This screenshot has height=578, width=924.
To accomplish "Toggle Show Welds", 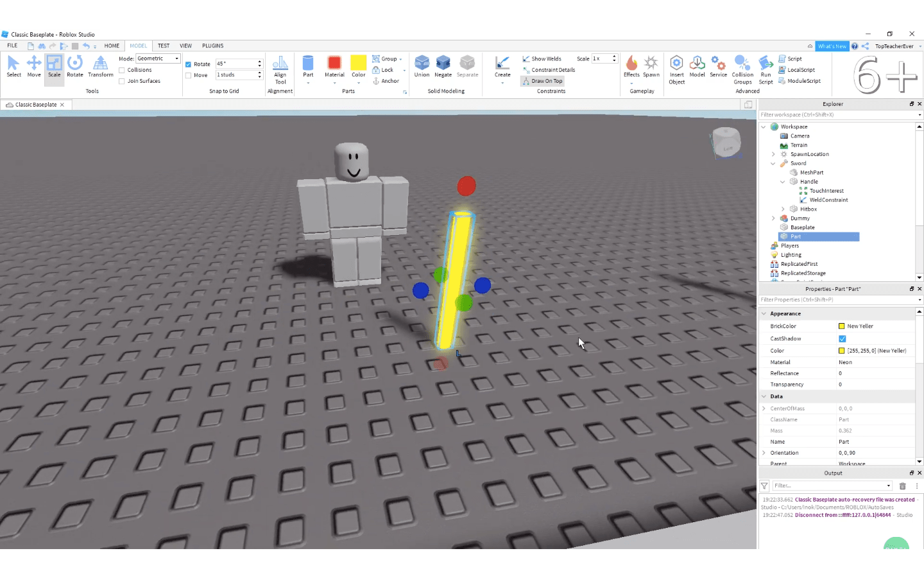I will tap(542, 58).
